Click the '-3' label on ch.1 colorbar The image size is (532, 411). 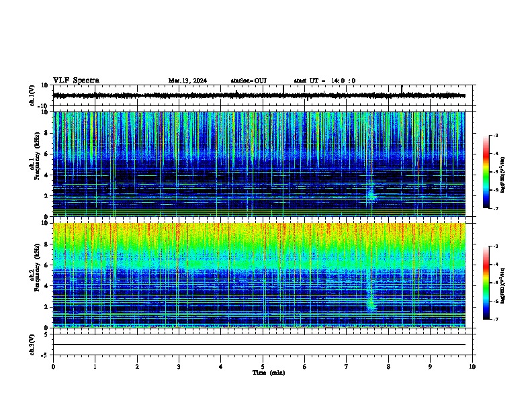click(495, 135)
